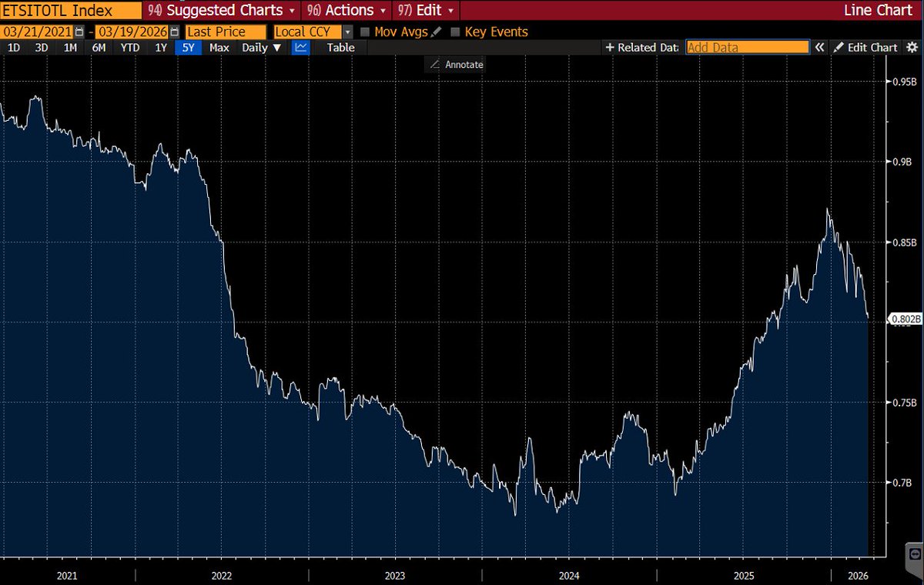Screen dimensions: 924x585
Task: Click the 0.85B axis label
Action: 903,242
